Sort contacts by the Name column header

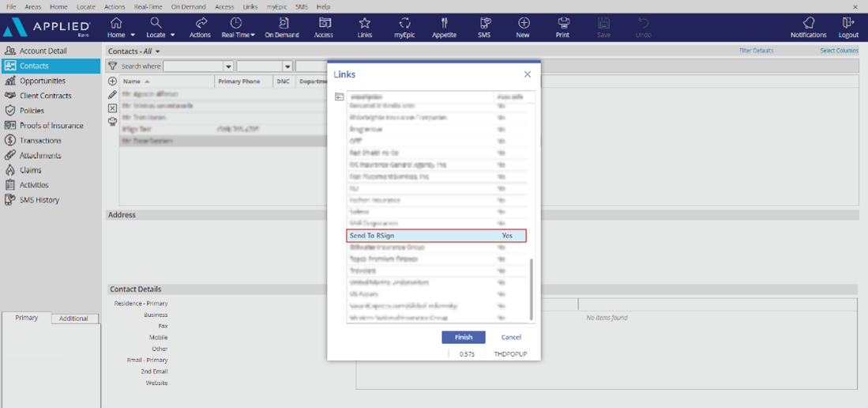(x=167, y=81)
